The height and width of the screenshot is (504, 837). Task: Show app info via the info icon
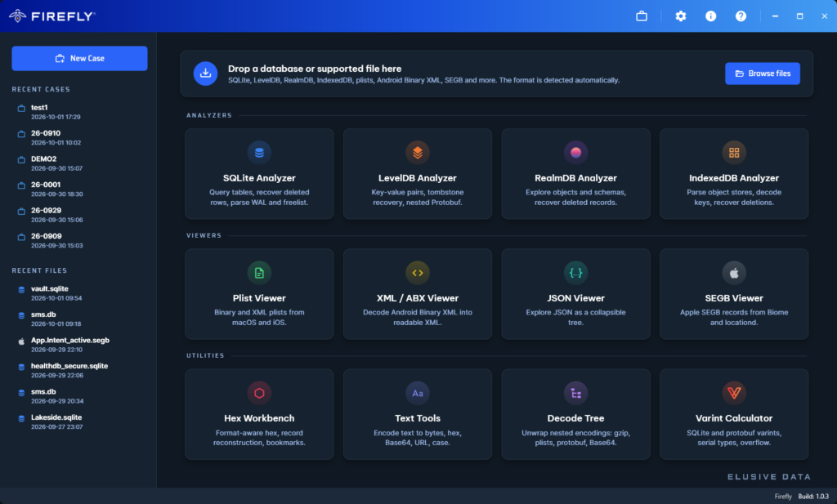tap(710, 16)
